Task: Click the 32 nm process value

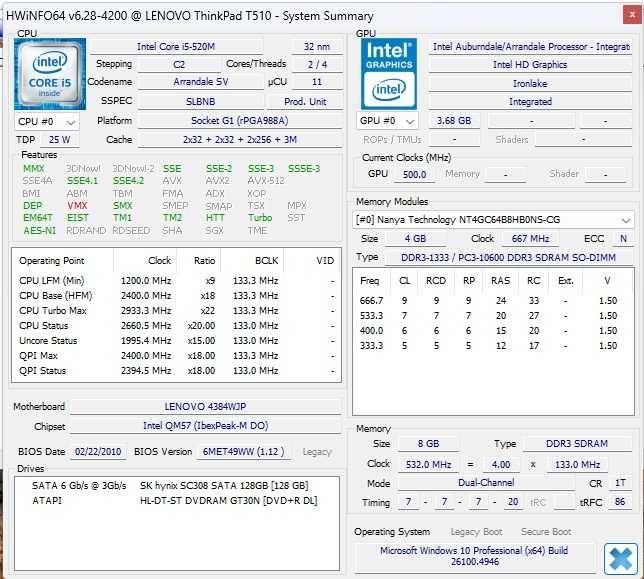Action: click(x=317, y=46)
